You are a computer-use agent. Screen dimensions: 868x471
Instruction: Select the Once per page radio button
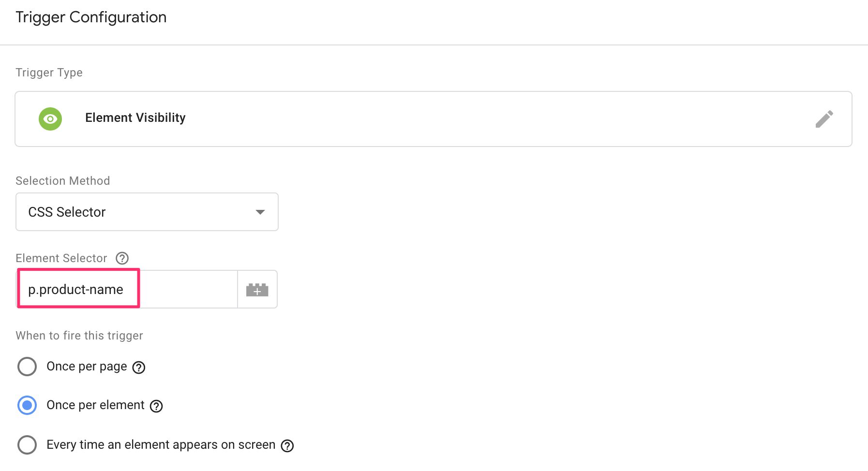pyautogui.click(x=27, y=367)
